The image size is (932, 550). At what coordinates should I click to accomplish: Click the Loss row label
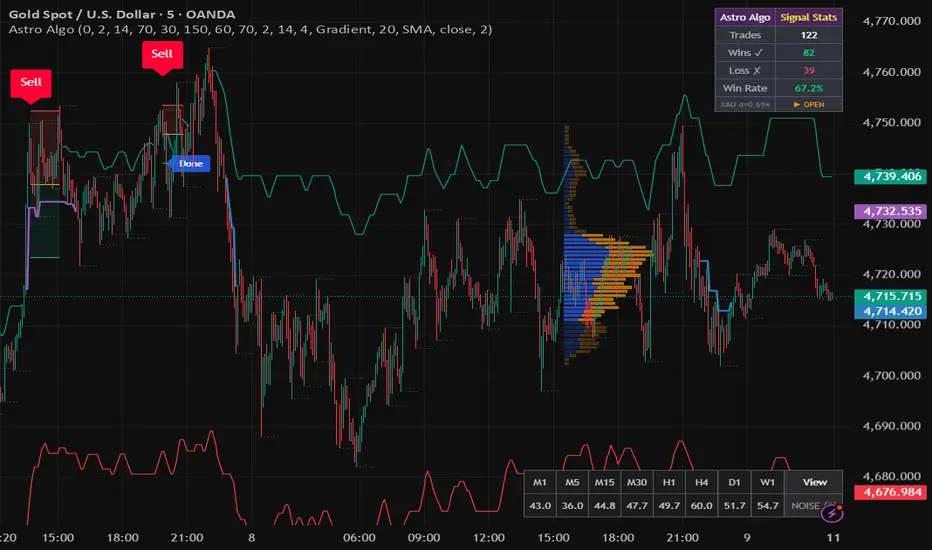745,71
